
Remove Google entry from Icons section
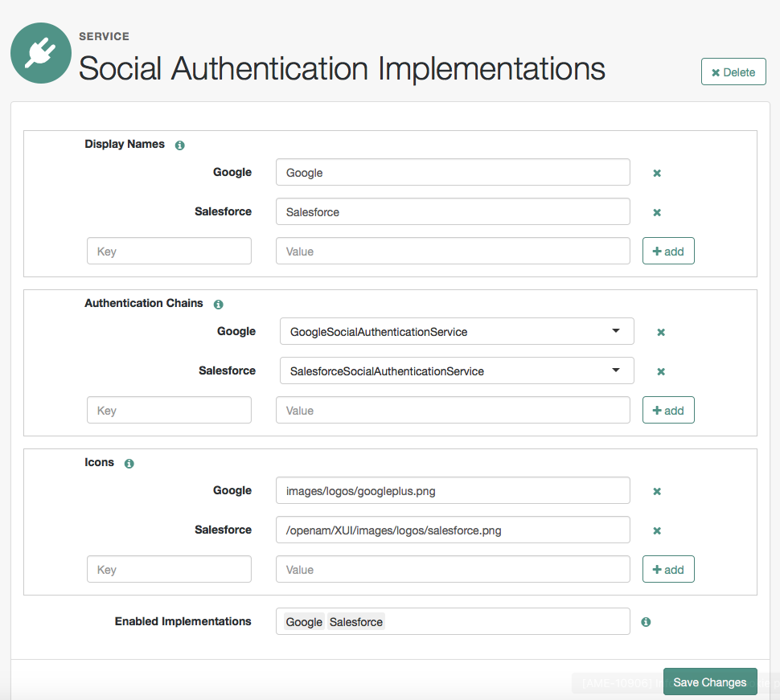pyautogui.click(x=657, y=491)
